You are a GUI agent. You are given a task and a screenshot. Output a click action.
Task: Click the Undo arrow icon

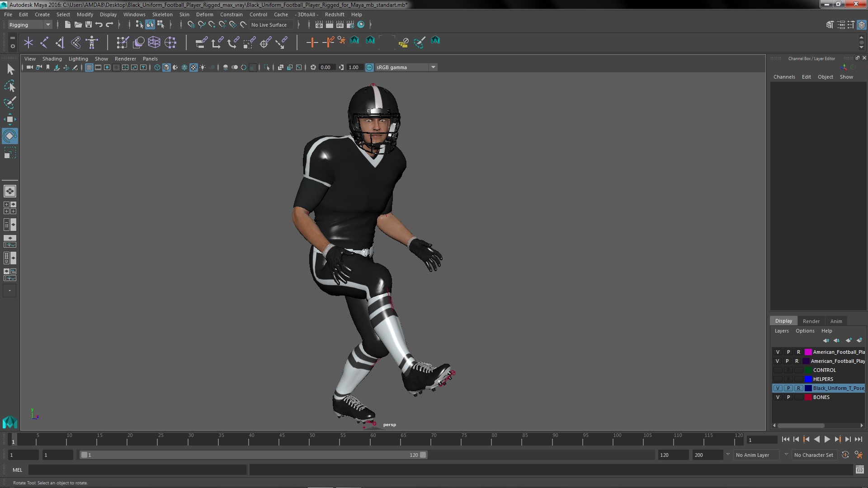coord(99,25)
